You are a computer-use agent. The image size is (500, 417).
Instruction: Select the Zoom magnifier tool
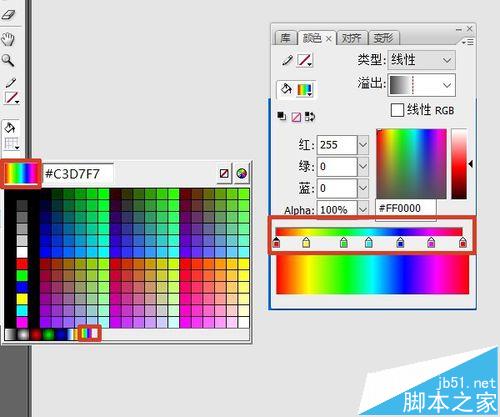8,60
